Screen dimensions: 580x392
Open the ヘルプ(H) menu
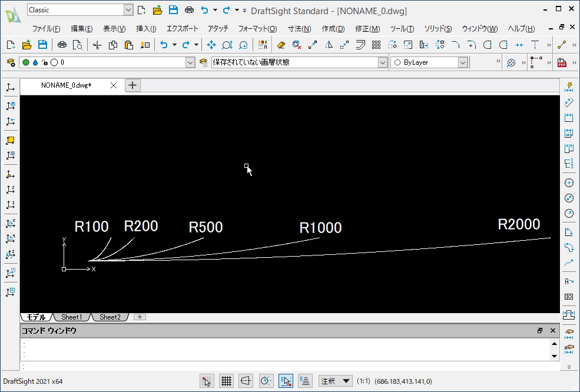[x=521, y=28]
